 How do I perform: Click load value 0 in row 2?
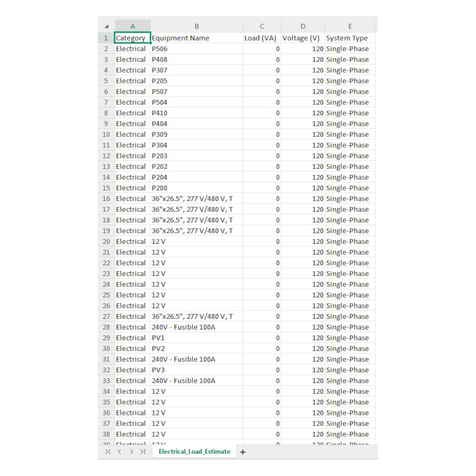click(x=262, y=49)
